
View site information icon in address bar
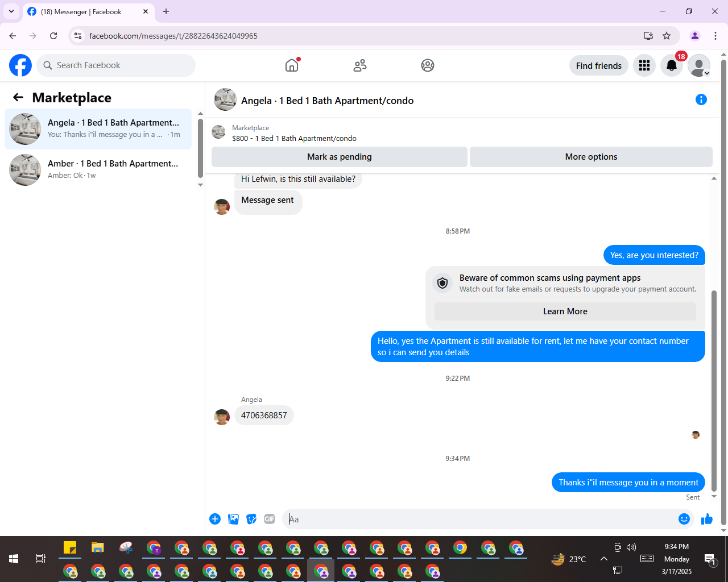78,36
